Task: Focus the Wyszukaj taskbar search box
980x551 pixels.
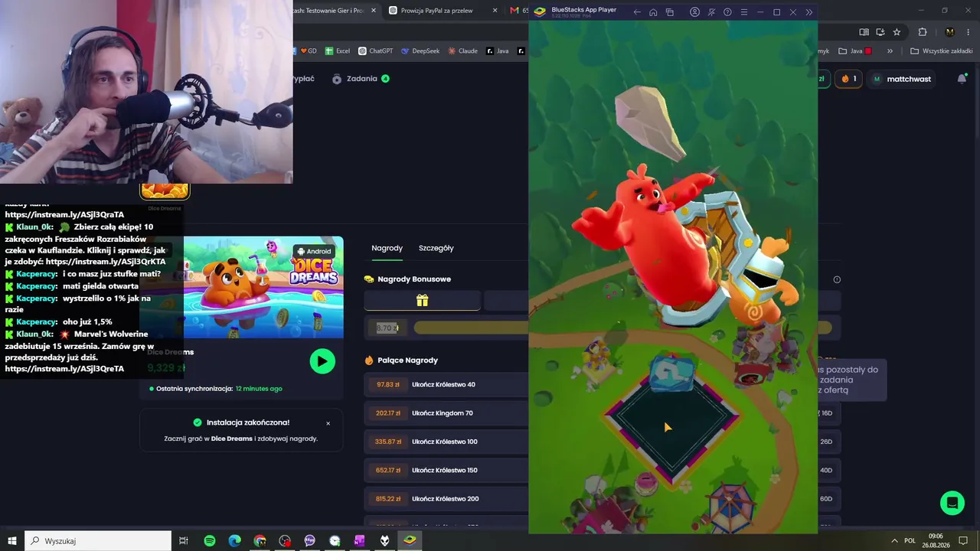Action: tap(98, 541)
